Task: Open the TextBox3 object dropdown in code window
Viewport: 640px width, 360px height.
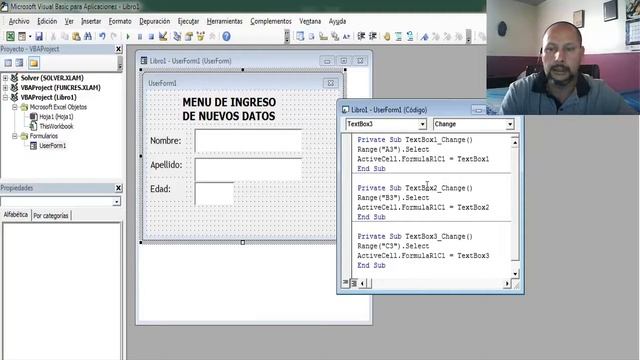Action: click(x=422, y=124)
